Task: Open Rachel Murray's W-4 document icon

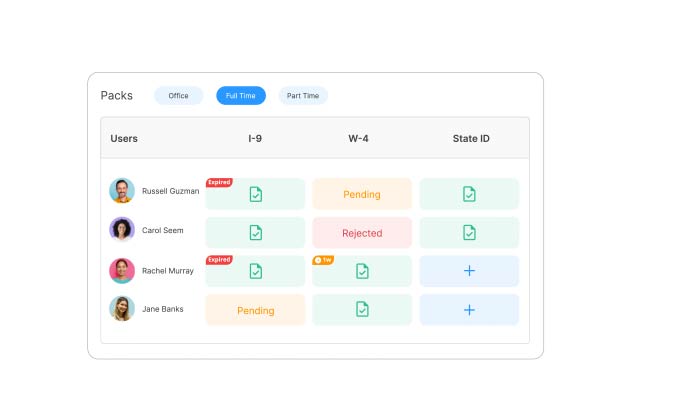Action: [x=362, y=271]
